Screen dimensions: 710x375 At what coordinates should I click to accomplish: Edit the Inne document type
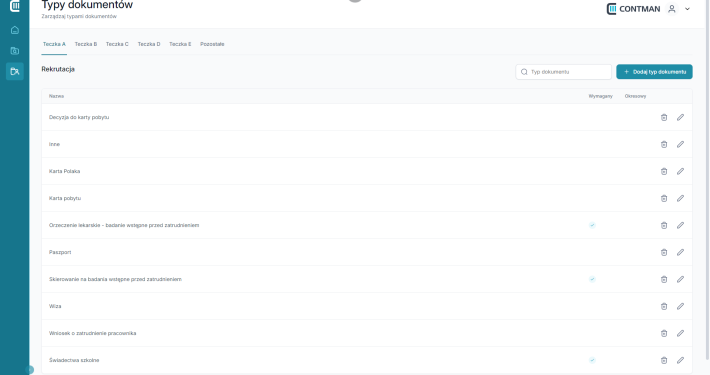[680, 144]
